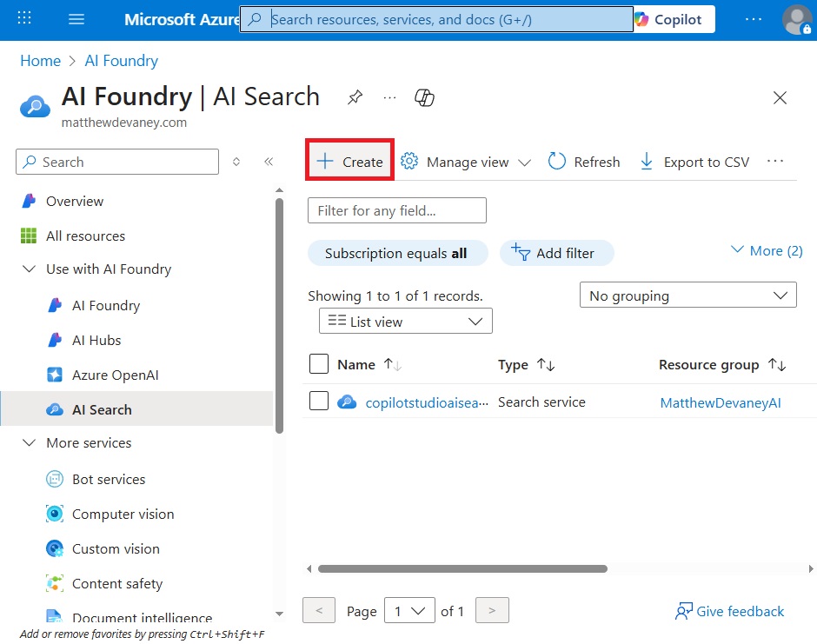Open the toolbar overflow ellipsis
This screenshot has width=817, height=644.
[774, 162]
